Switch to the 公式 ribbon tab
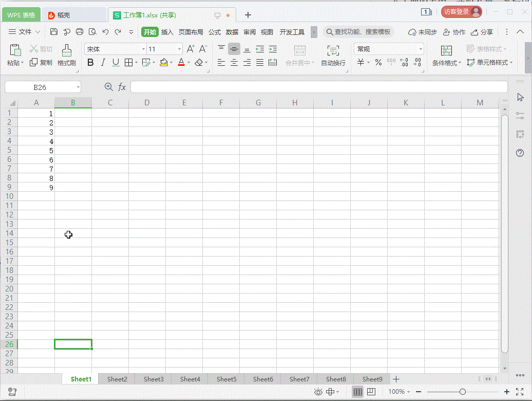Viewport: 532px width, 401px height. (215, 32)
